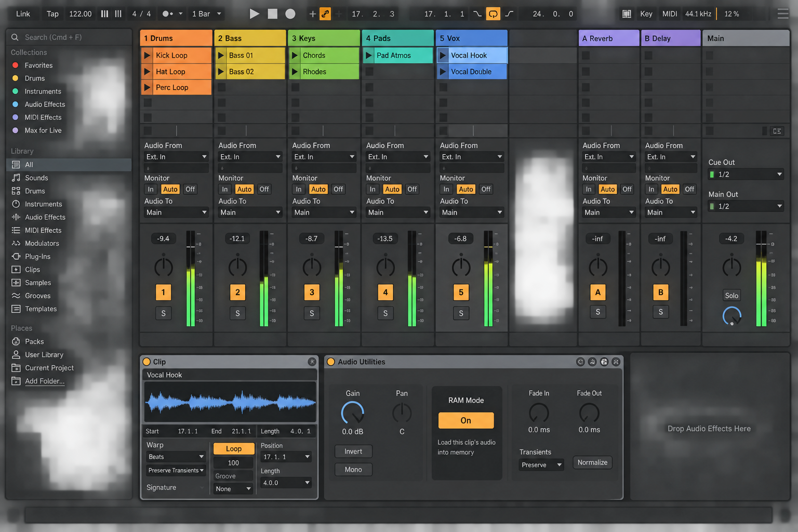Launch the Rhodes clip

point(295,72)
